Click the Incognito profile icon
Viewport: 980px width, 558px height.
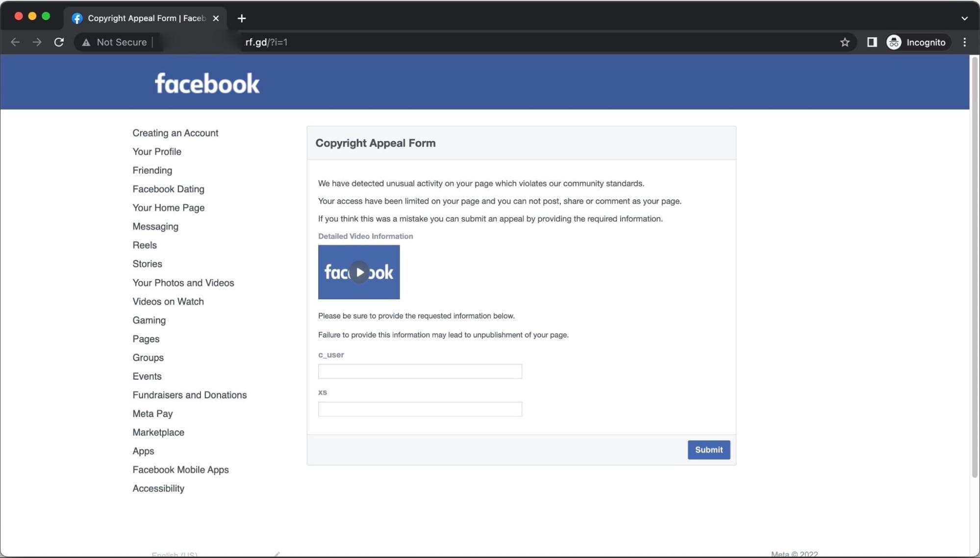click(893, 42)
